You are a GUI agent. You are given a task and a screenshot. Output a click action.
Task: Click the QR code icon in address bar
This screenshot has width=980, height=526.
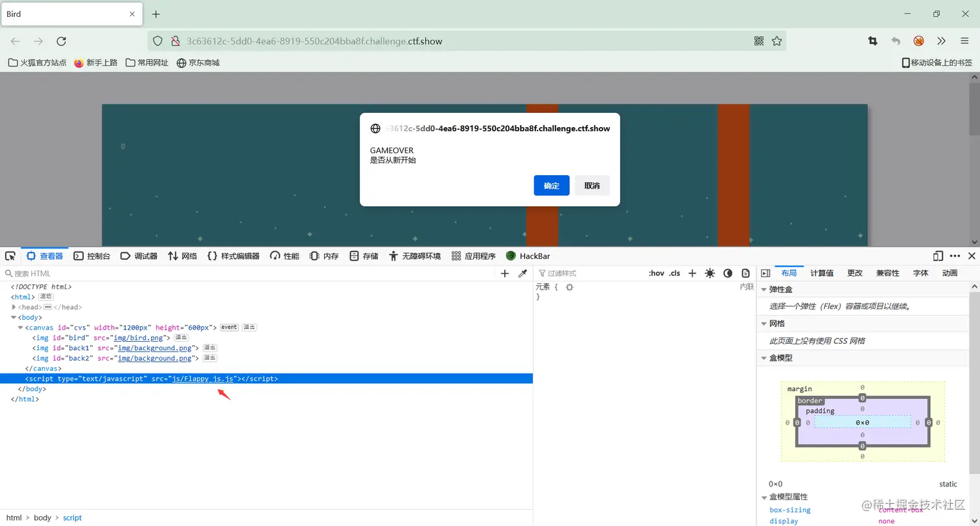point(759,41)
